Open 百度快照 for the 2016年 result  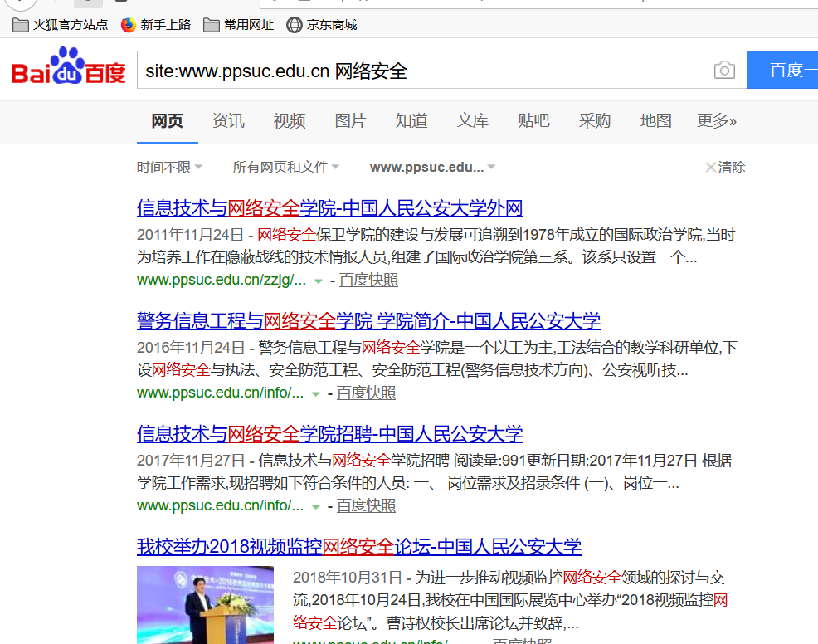tap(366, 393)
